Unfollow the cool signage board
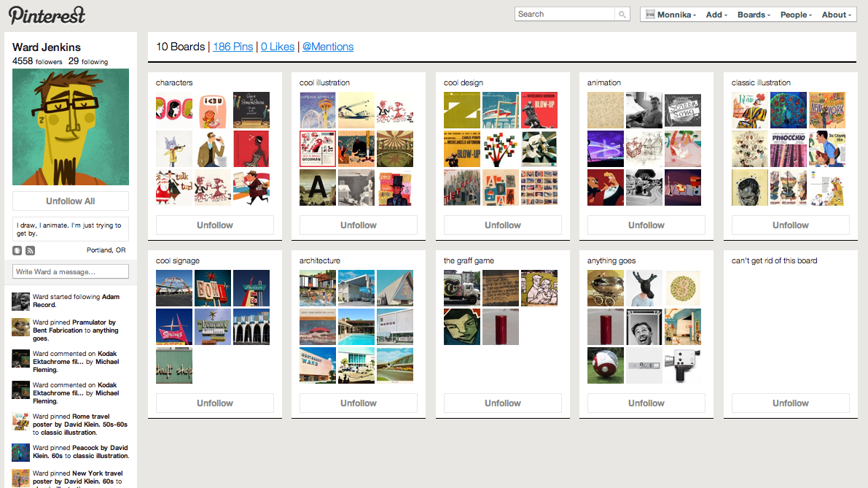This screenshot has width=868, height=488. coord(215,403)
